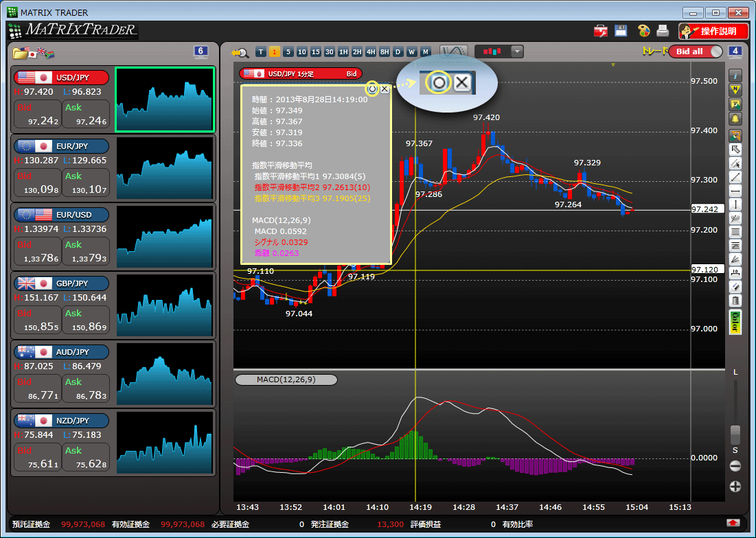Click the trash can delete-all icon
The height and width of the screenshot is (538, 756).
coord(735,301)
